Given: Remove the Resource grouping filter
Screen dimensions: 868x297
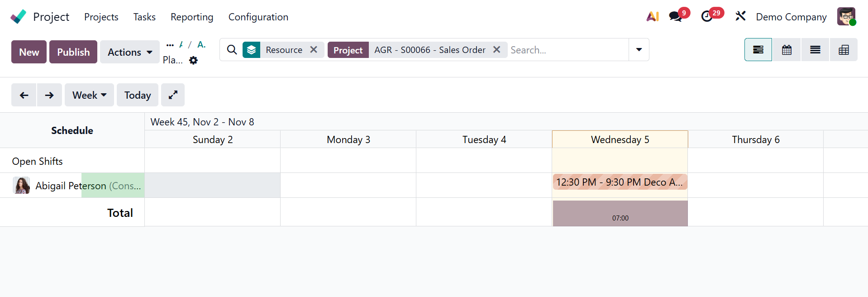Looking at the screenshot, I should 314,50.
